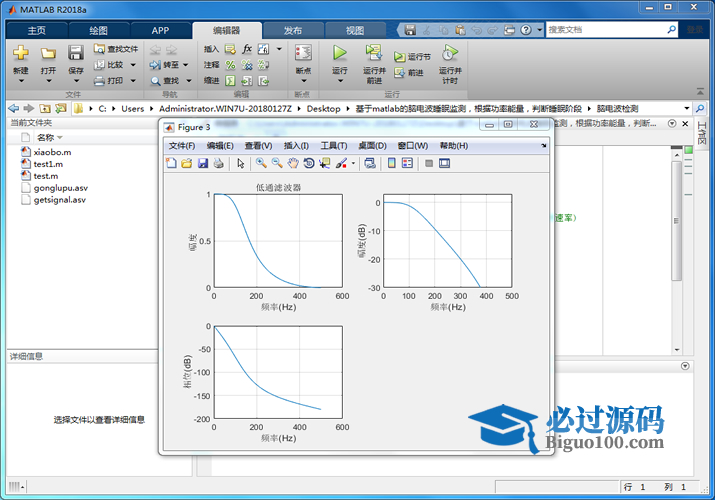
Task: Expand the dropdown arrow next to 比较
Action: [x=133, y=65]
